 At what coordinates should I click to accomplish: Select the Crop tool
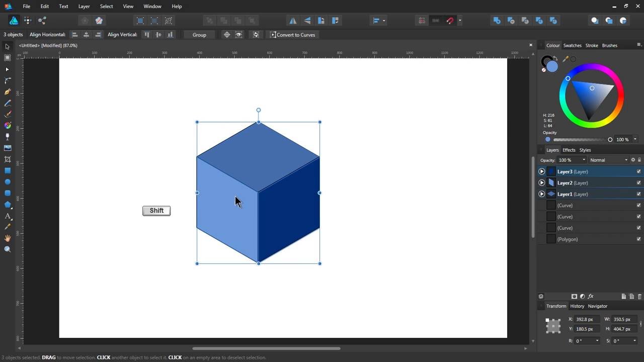[x=8, y=159]
